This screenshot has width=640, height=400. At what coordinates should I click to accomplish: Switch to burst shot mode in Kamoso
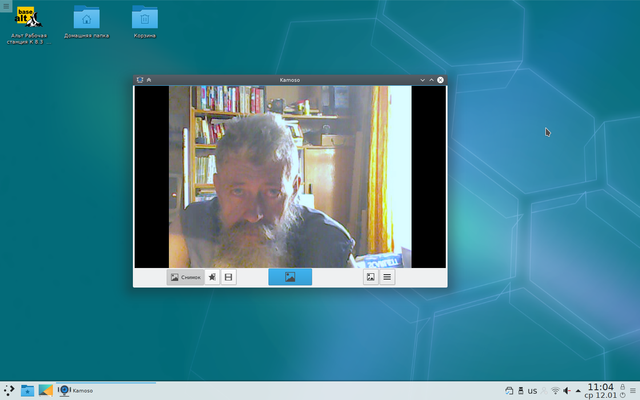(212, 277)
